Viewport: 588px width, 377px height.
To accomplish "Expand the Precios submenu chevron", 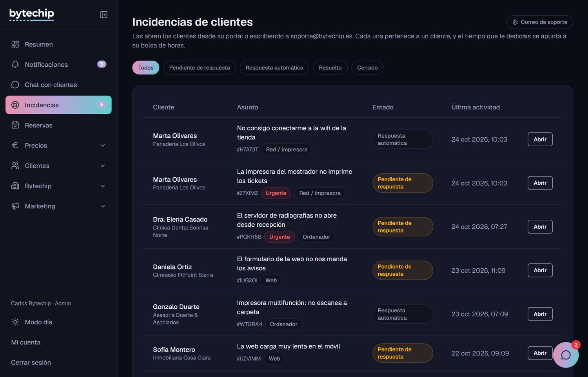I will [x=103, y=146].
